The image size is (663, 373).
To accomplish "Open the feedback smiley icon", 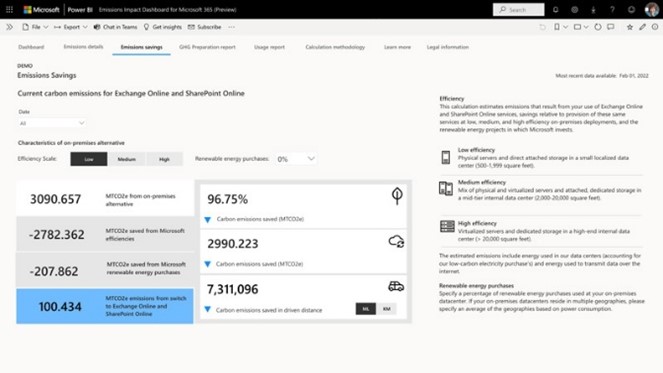I will tap(631, 9).
